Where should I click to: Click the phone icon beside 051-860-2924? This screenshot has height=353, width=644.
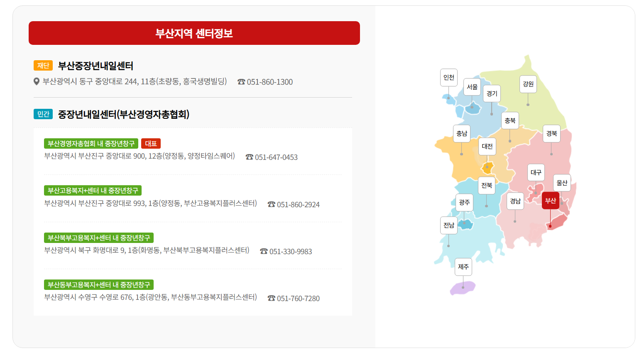pos(272,204)
